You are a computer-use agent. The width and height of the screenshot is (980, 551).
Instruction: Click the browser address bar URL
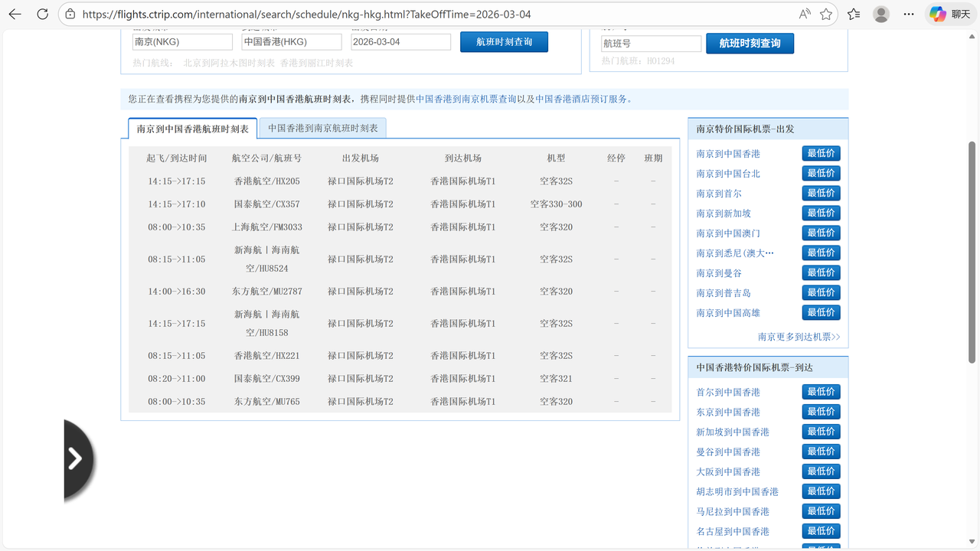click(x=306, y=14)
